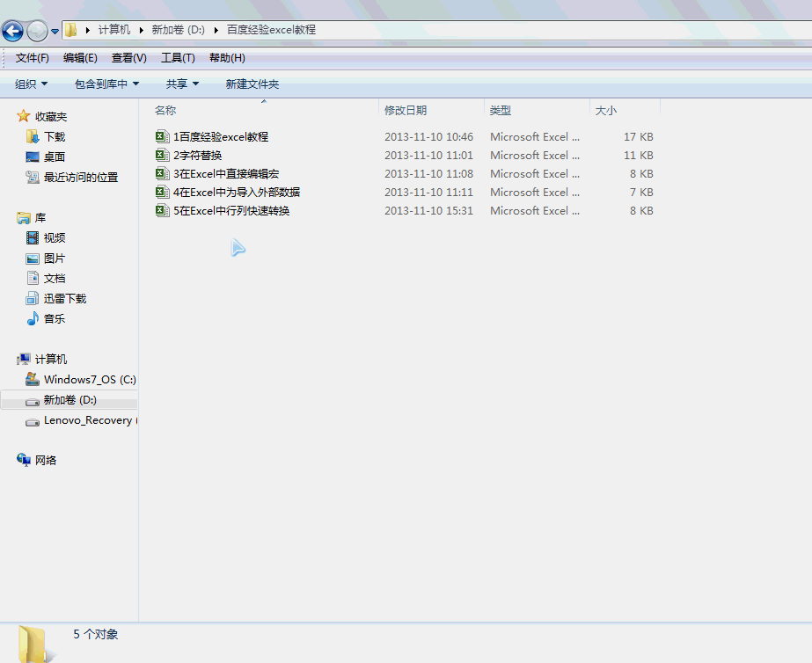This screenshot has width=812, height=663.
Task: Select the file name 5在Excel中行列快速转换
Action: coord(231,211)
